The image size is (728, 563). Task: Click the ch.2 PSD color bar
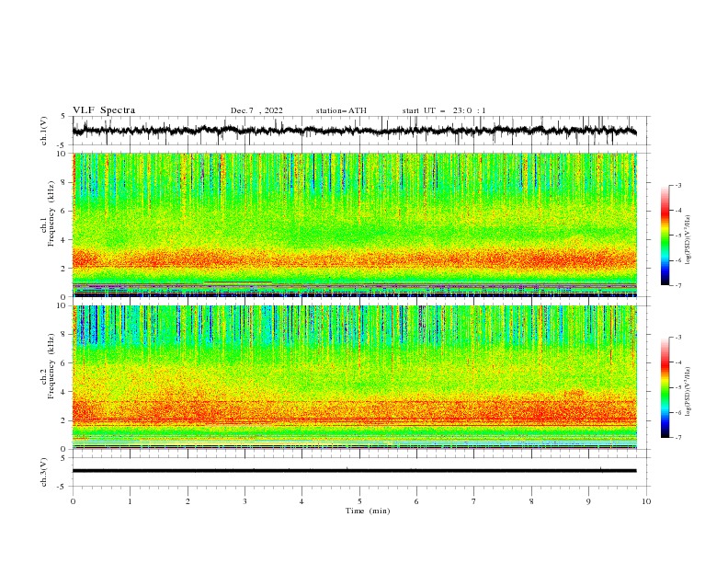click(665, 387)
